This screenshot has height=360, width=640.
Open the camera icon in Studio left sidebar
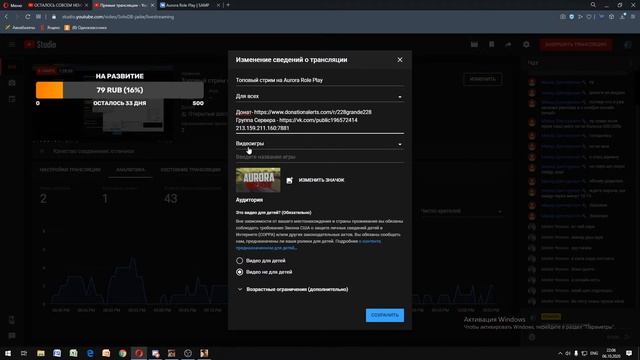coord(12,83)
